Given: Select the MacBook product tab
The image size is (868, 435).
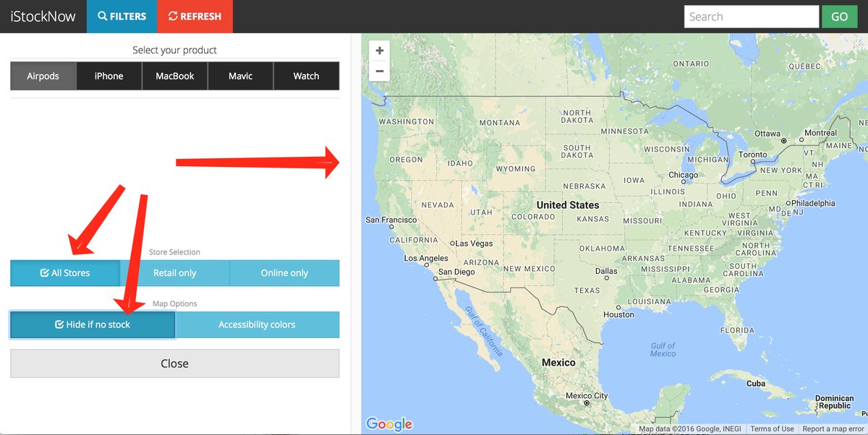Looking at the screenshot, I should [175, 76].
